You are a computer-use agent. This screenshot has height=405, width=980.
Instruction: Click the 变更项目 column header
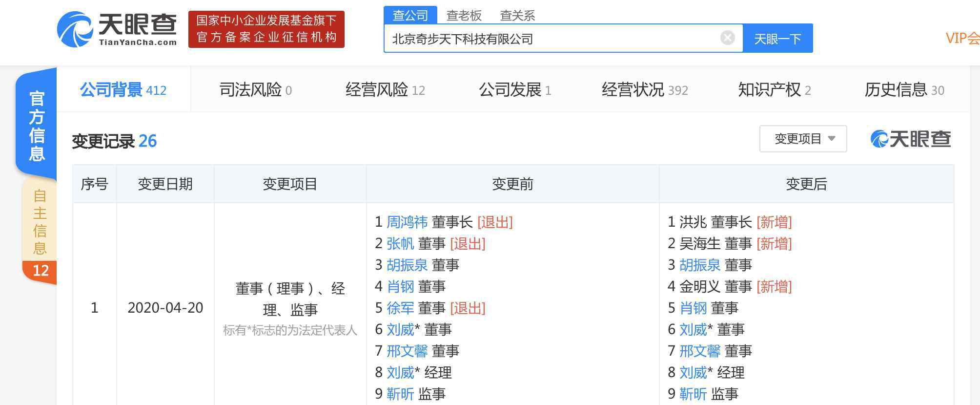pyautogui.click(x=290, y=184)
